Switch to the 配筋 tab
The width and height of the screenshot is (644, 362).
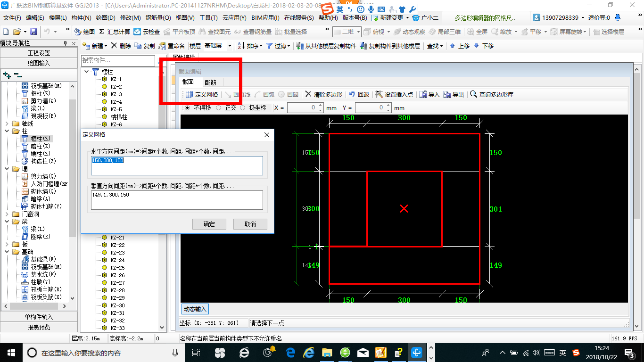(210, 82)
